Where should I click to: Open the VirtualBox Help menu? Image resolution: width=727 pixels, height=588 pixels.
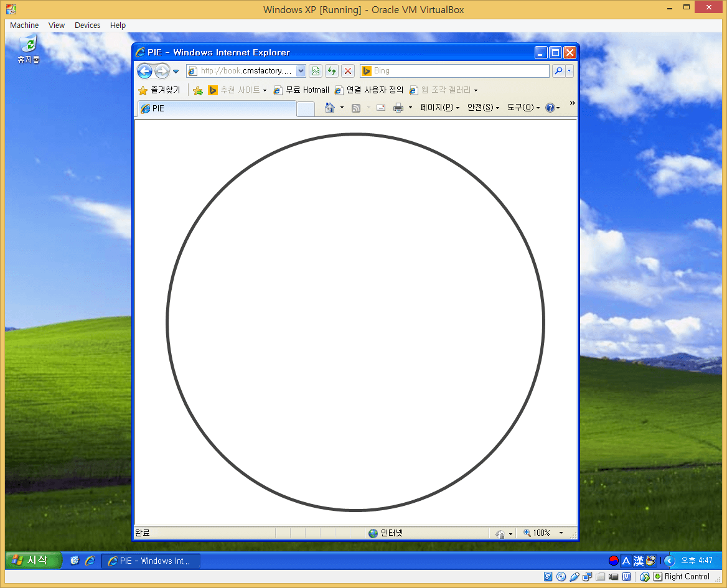click(x=118, y=26)
